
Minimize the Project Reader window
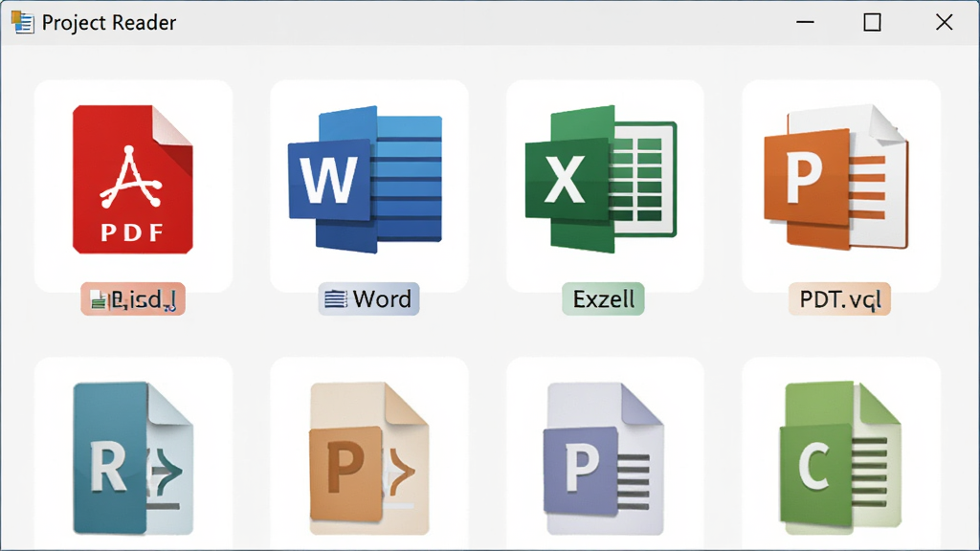point(805,23)
